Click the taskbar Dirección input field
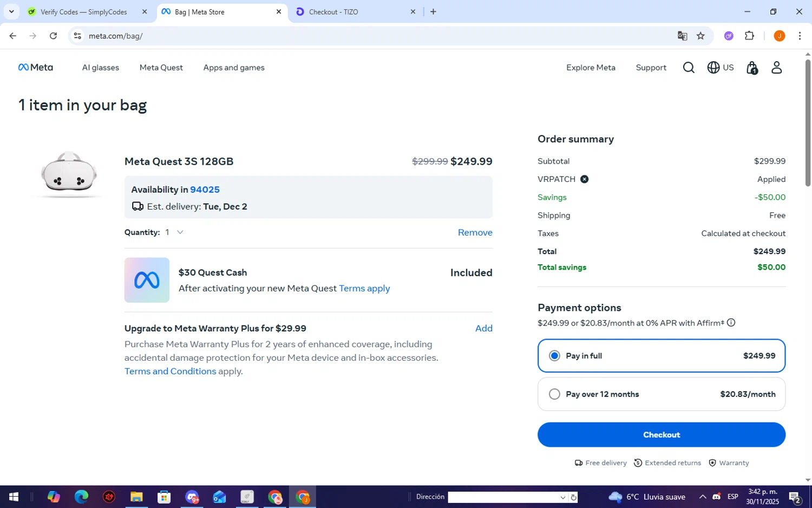The height and width of the screenshot is (508, 812). coord(503,497)
